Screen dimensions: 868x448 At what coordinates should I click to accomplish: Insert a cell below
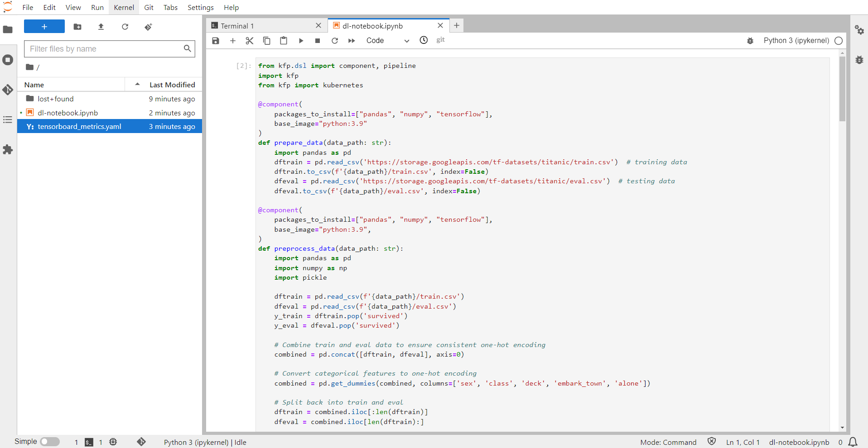click(233, 41)
